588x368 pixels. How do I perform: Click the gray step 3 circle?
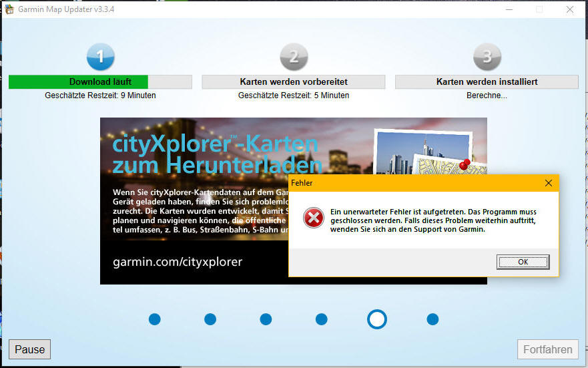pyautogui.click(x=487, y=57)
